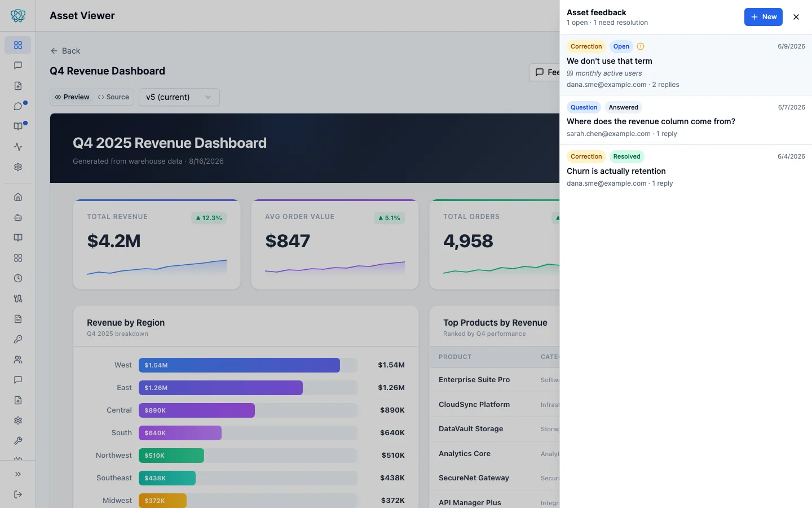The height and width of the screenshot is (508, 812).
Task: Click the Open status badge
Action: [x=621, y=46]
